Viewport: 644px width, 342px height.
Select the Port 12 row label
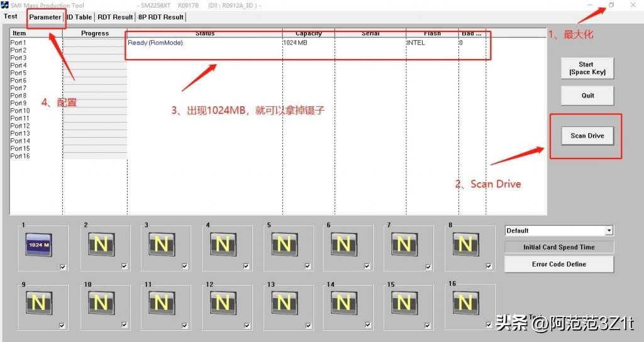(19, 126)
